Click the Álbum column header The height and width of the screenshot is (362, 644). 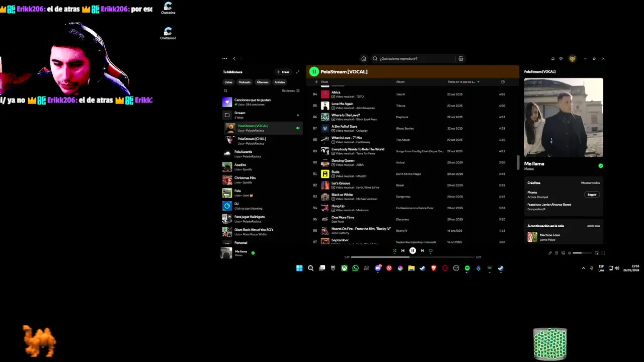tap(400, 82)
